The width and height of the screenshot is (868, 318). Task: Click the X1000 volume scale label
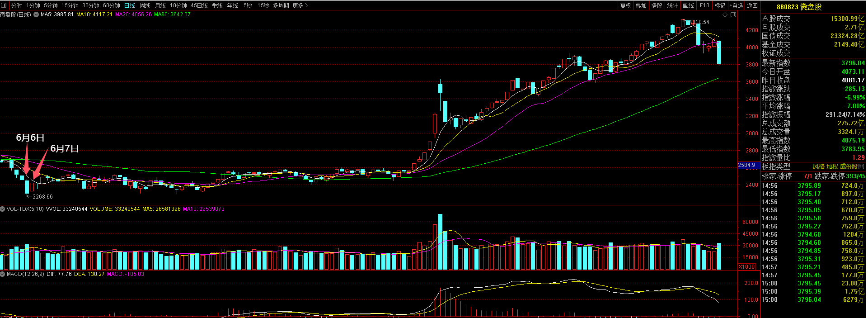coord(746,267)
